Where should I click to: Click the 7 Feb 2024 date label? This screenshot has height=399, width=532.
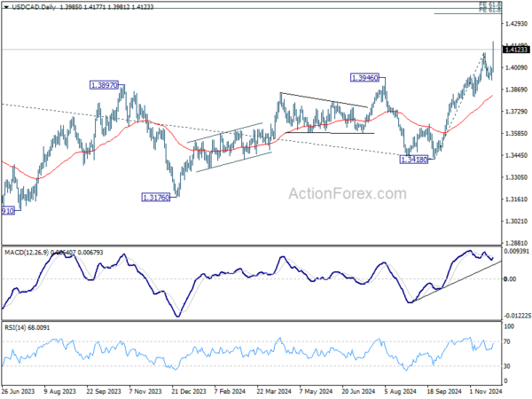[230, 392]
